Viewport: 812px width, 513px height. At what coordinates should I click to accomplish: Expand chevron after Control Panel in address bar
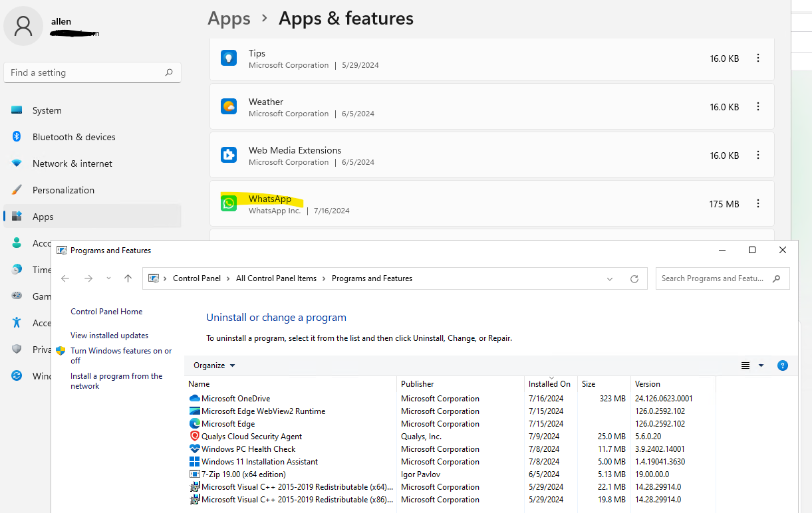coord(228,278)
